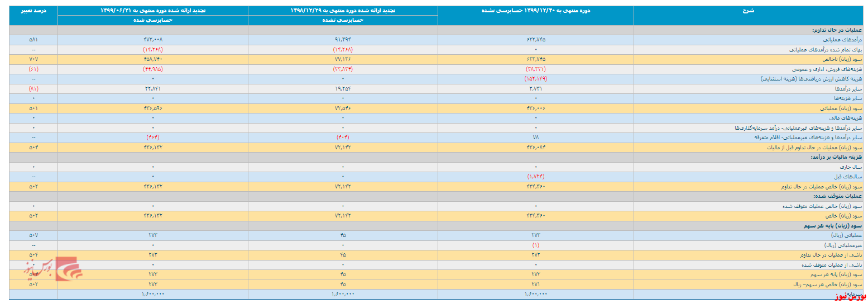The height and width of the screenshot is (303, 868).
Task: Select label 'هزینه کاهش ارزش دریافتنی‌ها (هزینه استثنایی)'
Action: (812, 78)
